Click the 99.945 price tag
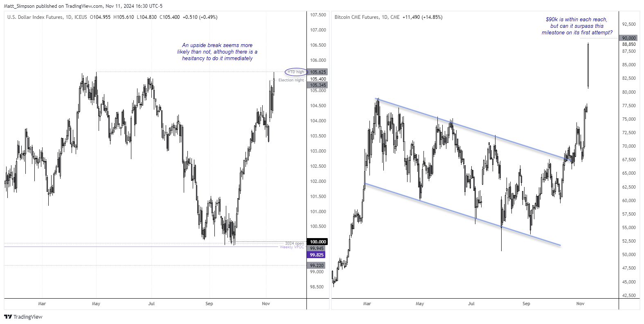This screenshot has height=324, width=644. (317, 248)
